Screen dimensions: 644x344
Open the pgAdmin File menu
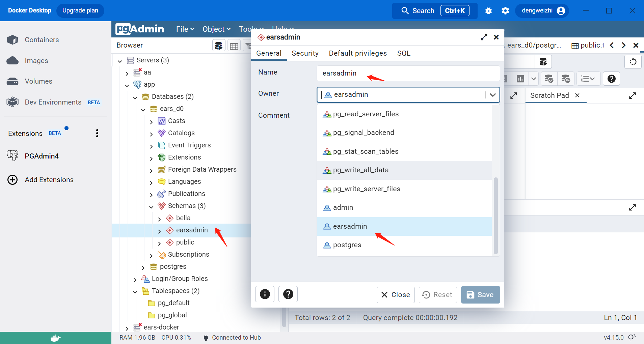pyautogui.click(x=185, y=29)
